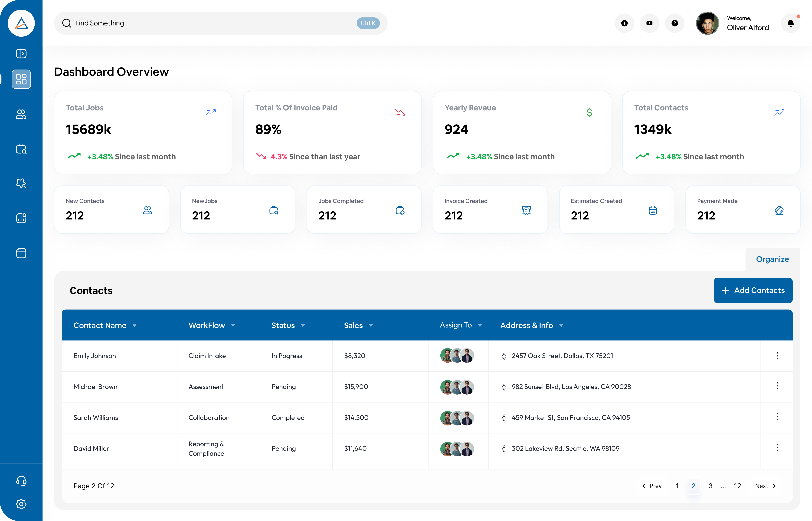Click the reports chart icon in the sidebar
The height and width of the screenshot is (521, 812).
coord(21,218)
